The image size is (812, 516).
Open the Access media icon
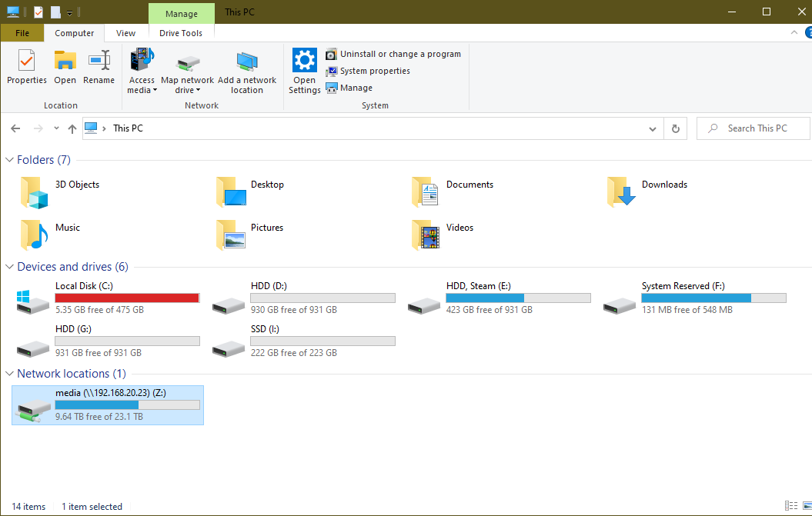[x=142, y=61]
